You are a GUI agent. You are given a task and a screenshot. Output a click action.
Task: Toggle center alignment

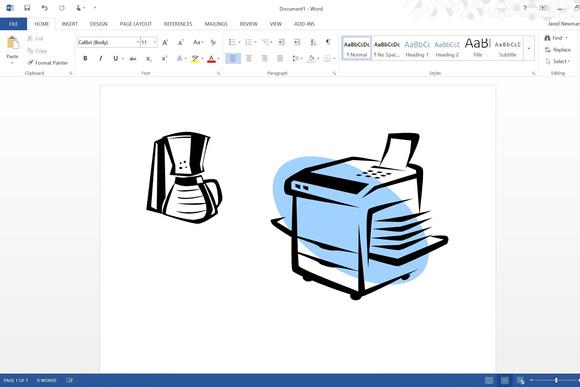249,58
